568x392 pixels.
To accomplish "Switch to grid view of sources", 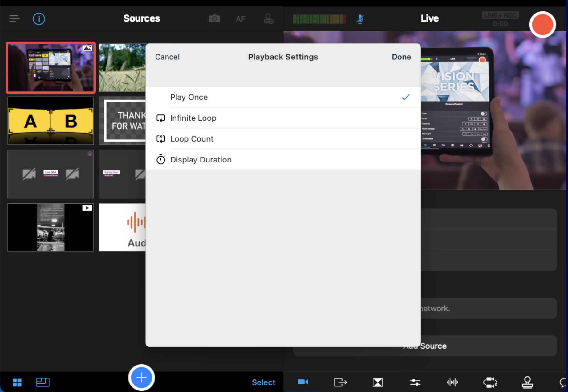I will pos(17,382).
